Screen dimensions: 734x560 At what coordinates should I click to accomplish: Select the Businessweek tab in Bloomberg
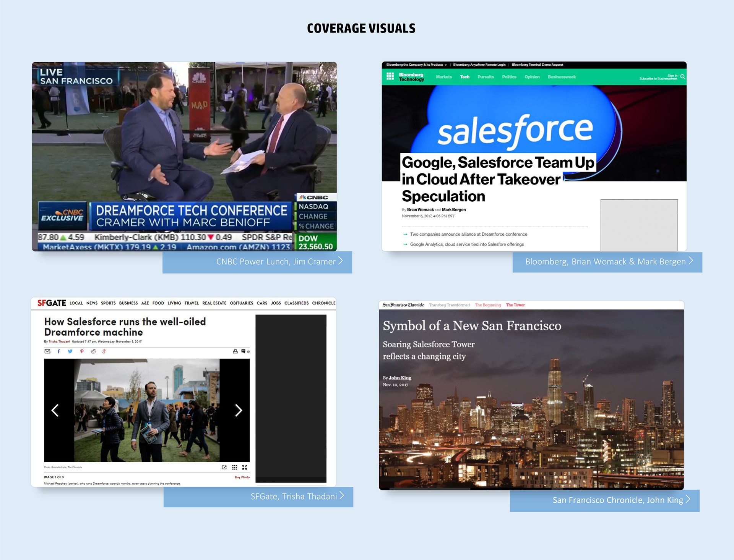click(562, 77)
